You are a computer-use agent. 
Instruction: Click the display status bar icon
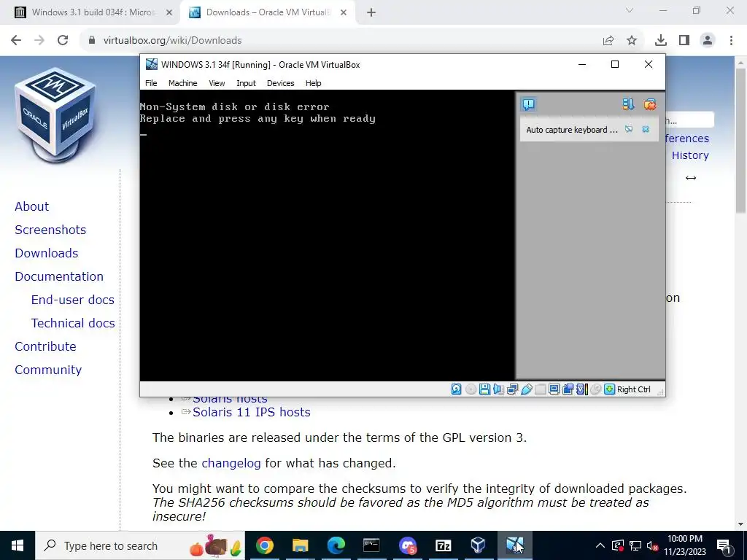[554, 389]
